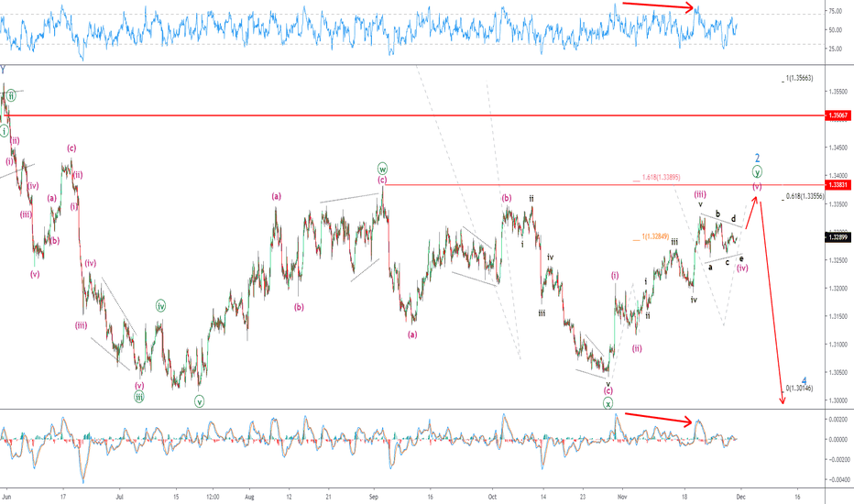Screen dimensions: 854x504
Task: Click the 0(1.30146) Fibonacci target label
Action: (799, 389)
